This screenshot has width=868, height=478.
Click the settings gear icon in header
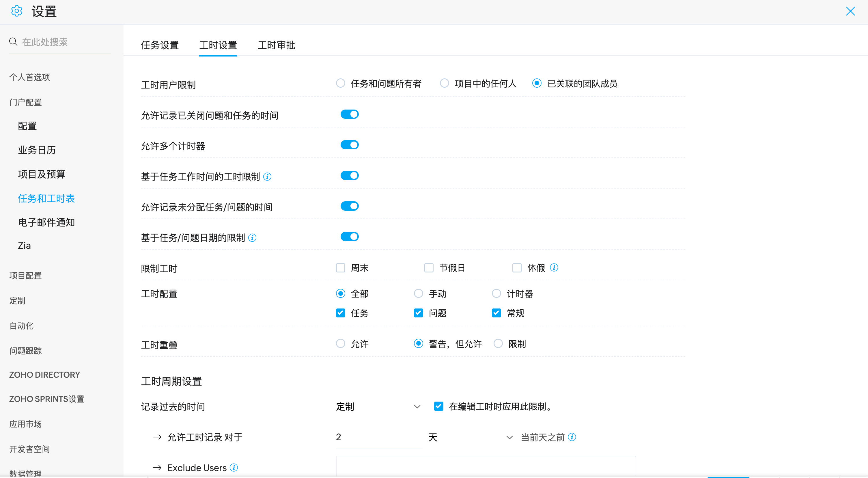pyautogui.click(x=16, y=11)
